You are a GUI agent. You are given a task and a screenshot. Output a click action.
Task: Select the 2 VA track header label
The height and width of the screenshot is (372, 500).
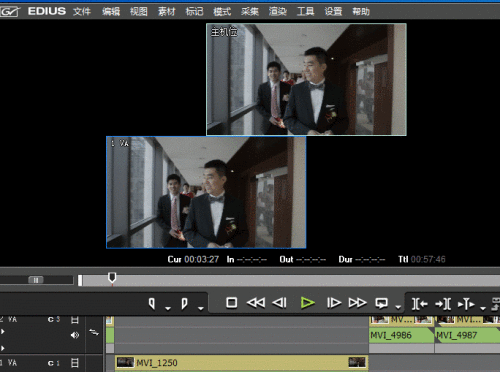coord(9,319)
